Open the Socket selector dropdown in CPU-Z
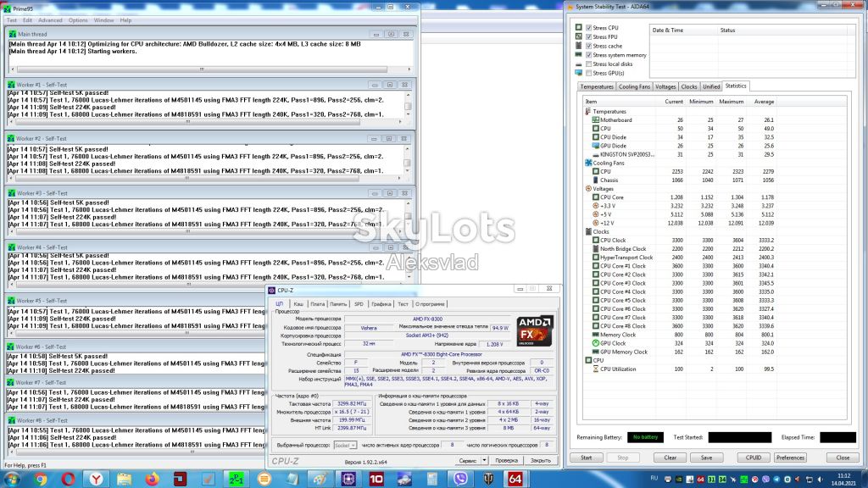The height and width of the screenshot is (488, 868). tap(345, 446)
